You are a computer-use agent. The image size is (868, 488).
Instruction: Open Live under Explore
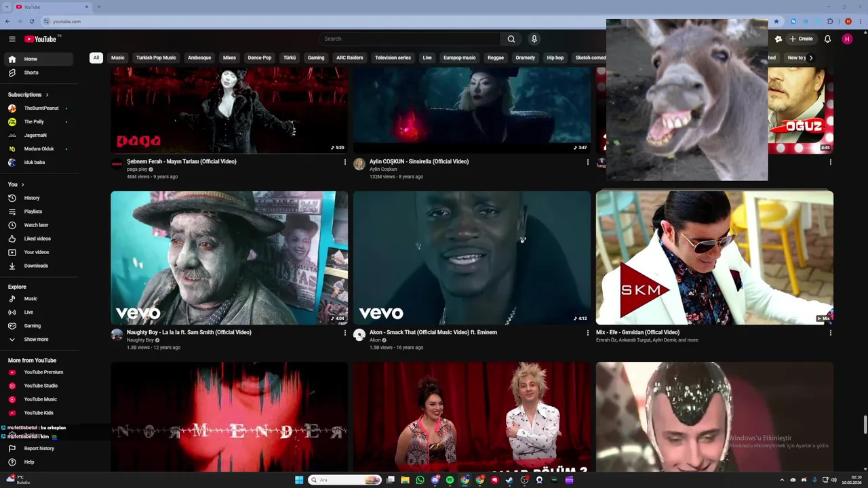(x=39, y=312)
